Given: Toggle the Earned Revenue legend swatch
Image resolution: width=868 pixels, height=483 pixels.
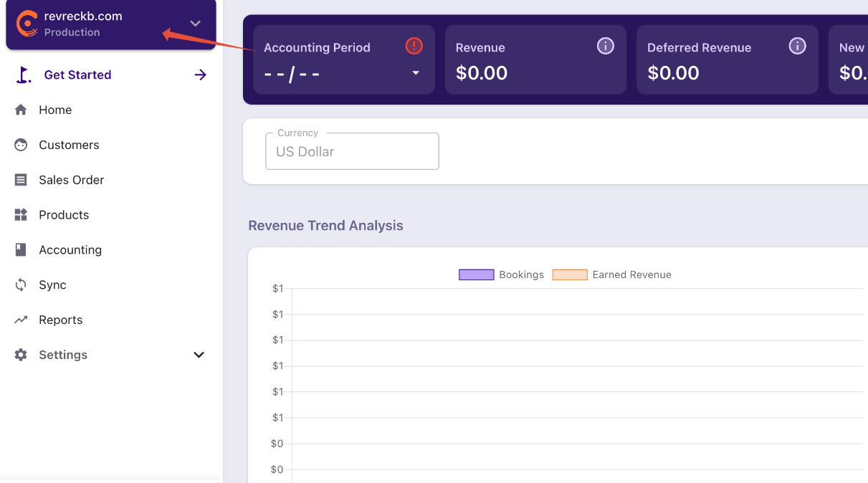Looking at the screenshot, I should pos(570,274).
